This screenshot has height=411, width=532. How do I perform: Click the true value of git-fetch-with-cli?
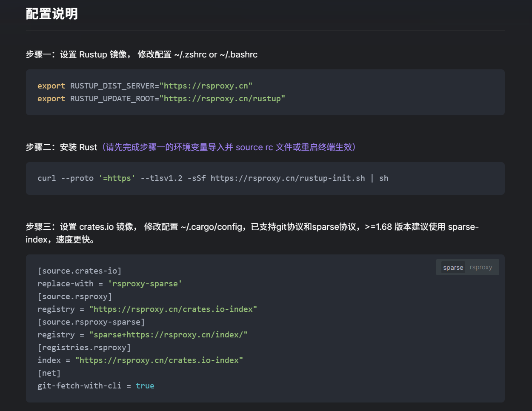pyautogui.click(x=145, y=386)
